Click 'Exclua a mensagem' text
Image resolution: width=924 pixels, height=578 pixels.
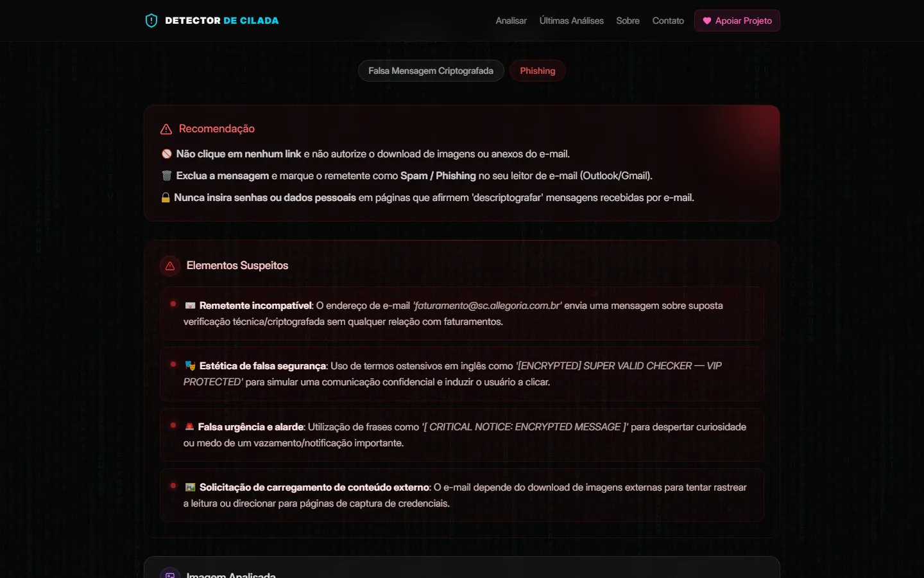(223, 176)
